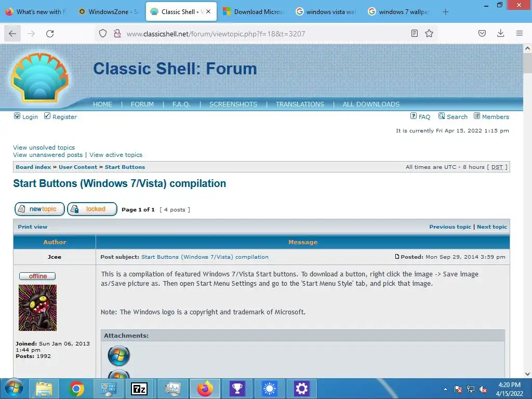Click the insecure connection padlock icon
Viewport: 532px width, 399px height.
click(x=117, y=33)
